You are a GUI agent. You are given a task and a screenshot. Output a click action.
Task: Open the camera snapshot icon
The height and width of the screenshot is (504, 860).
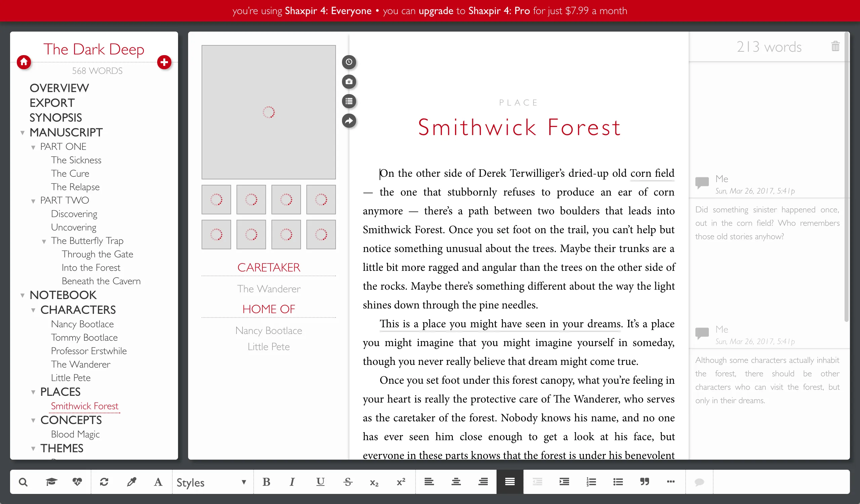click(349, 82)
